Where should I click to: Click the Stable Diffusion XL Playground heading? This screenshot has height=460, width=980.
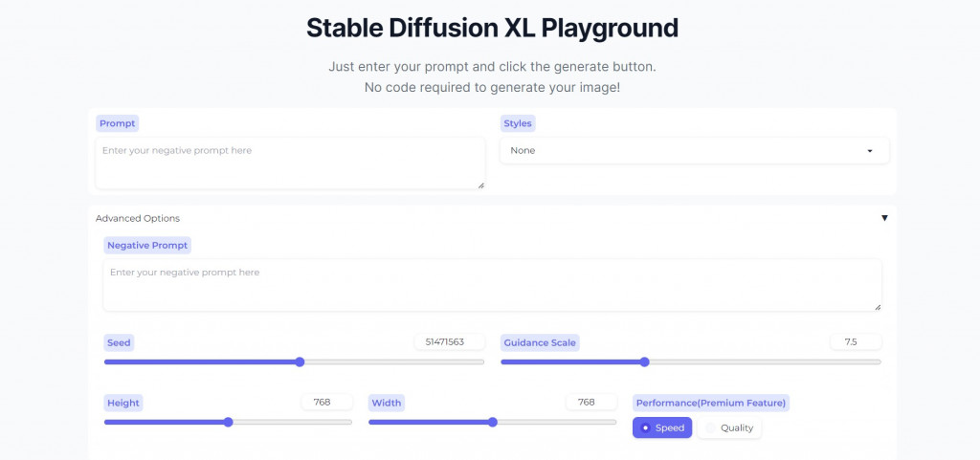click(492, 28)
